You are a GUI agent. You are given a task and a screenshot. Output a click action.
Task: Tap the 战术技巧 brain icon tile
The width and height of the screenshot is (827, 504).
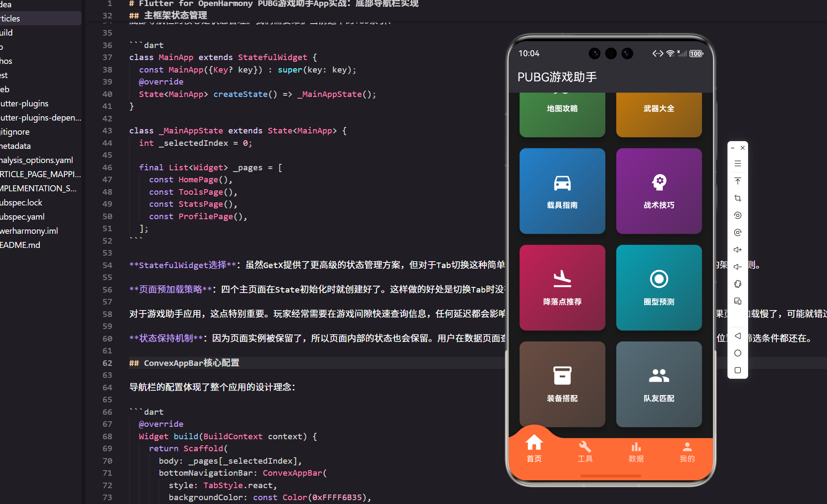tap(659, 191)
